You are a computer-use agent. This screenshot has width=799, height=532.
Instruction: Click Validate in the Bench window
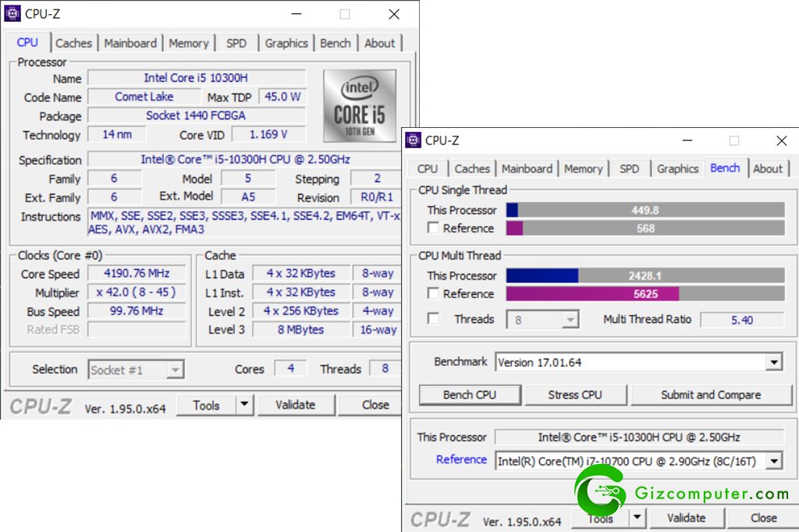click(x=687, y=518)
